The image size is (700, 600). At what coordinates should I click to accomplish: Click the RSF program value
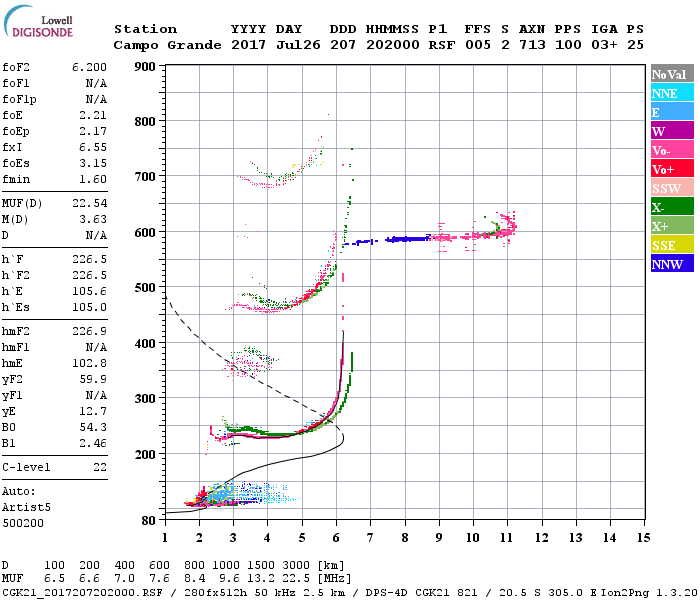[442, 45]
